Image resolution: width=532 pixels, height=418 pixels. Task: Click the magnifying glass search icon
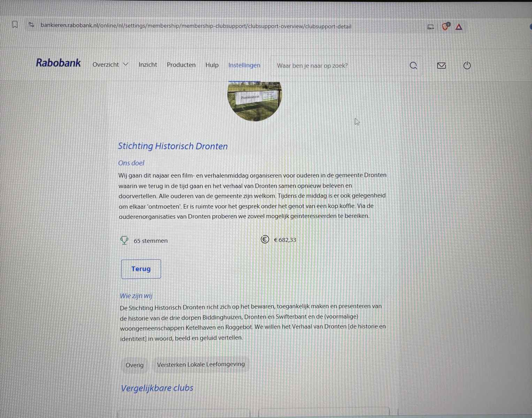click(413, 65)
